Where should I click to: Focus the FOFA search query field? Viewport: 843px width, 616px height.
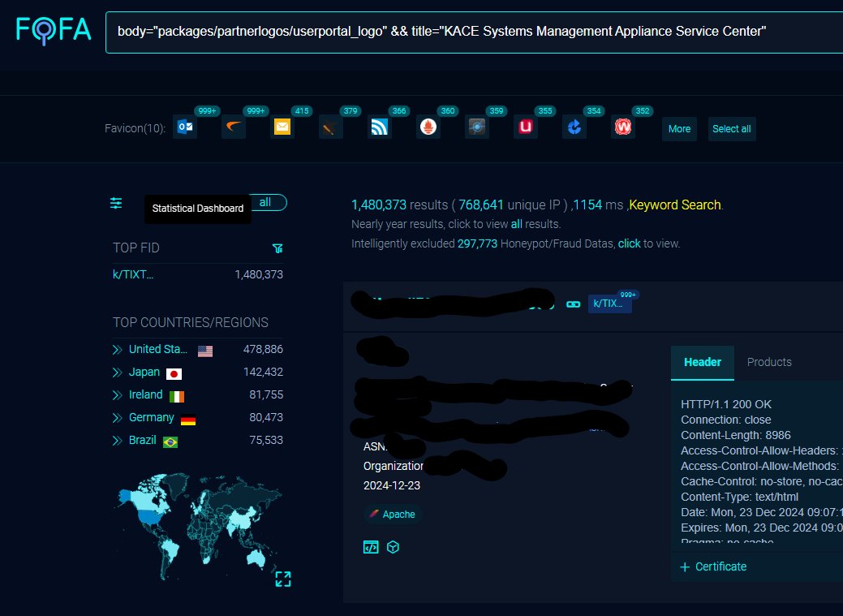click(x=474, y=32)
